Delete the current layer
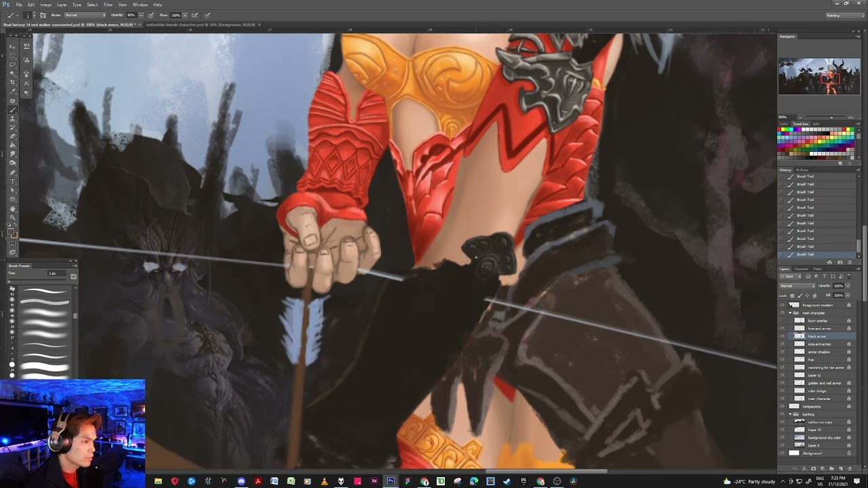This screenshot has width=868, height=488. coord(849,468)
